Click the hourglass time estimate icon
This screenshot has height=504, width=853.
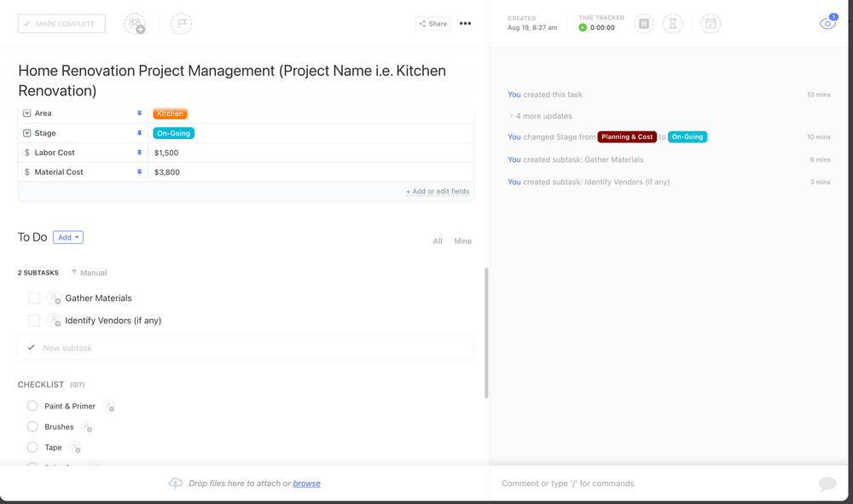[673, 23]
